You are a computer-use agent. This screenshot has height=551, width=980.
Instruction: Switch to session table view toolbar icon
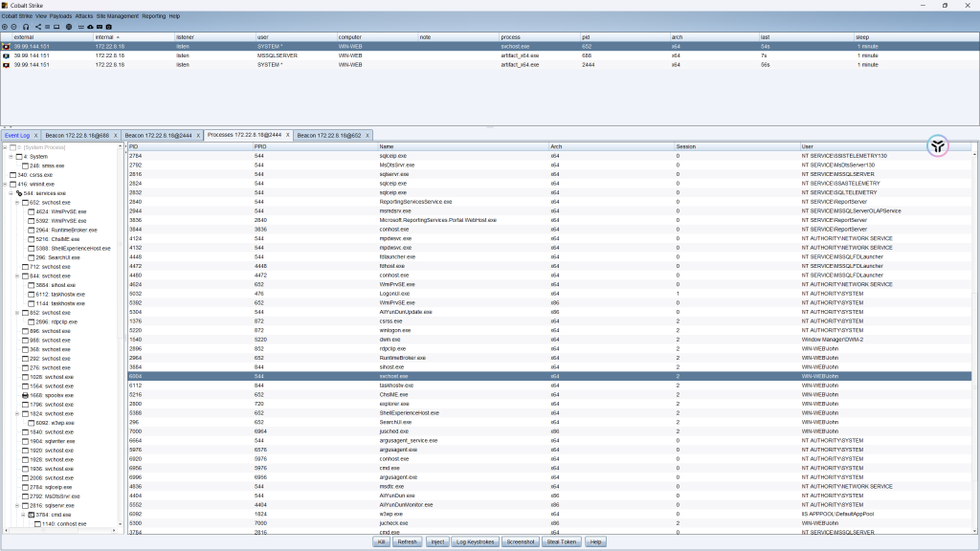pyautogui.click(x=47, y=27)
